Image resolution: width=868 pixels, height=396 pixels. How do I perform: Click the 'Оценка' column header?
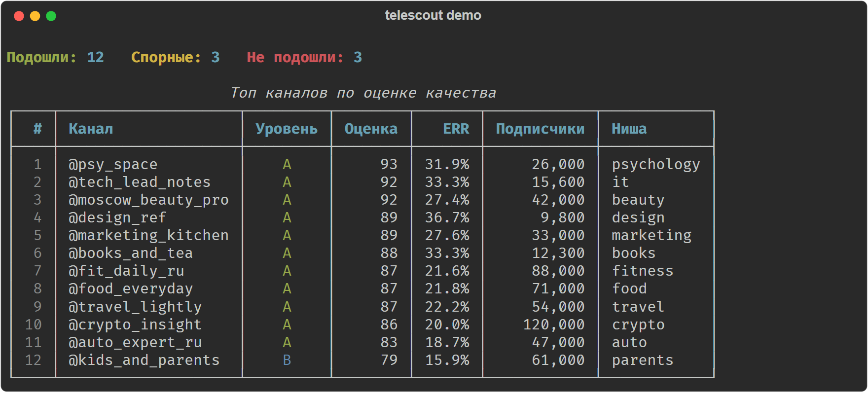371,129
